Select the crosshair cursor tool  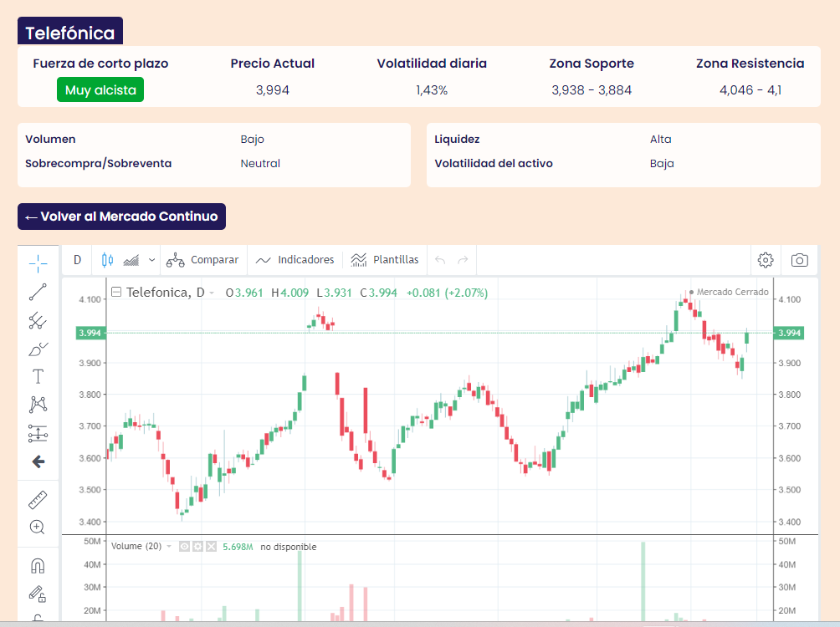coord(38,264)
